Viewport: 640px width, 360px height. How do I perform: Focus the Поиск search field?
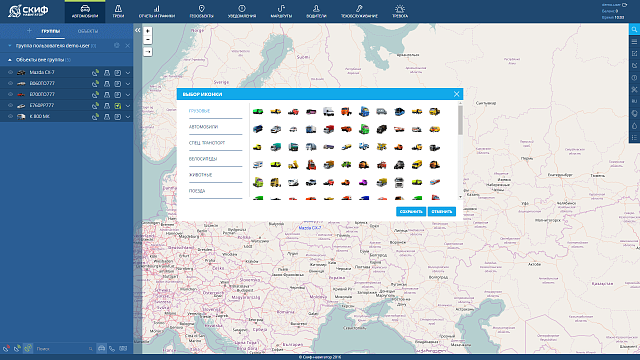61,349
